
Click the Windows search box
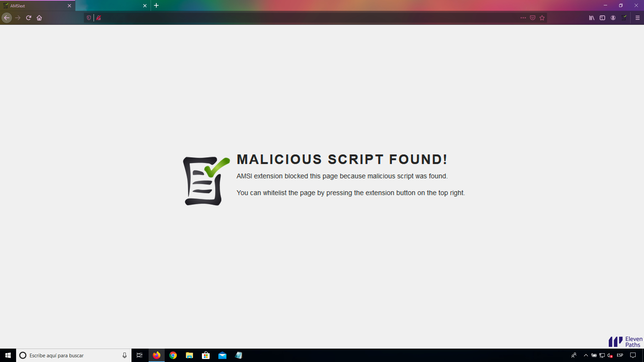tap(74, 355)
